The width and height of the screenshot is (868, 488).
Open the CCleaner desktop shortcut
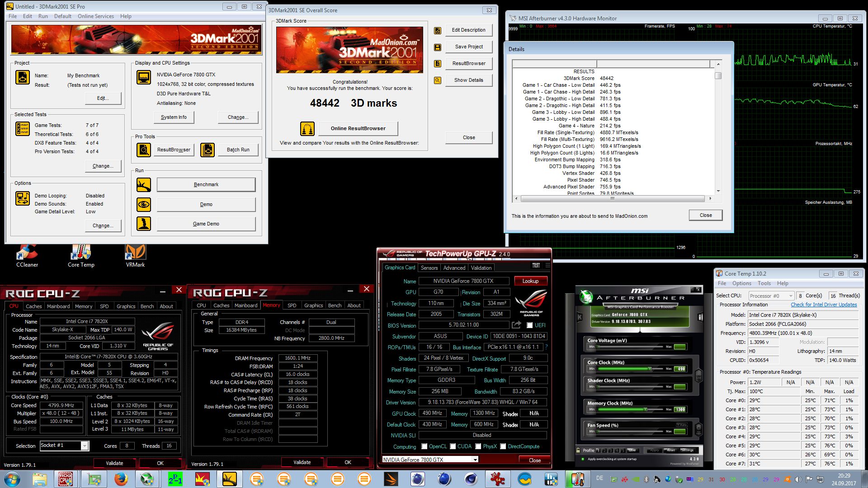point(27,256)
